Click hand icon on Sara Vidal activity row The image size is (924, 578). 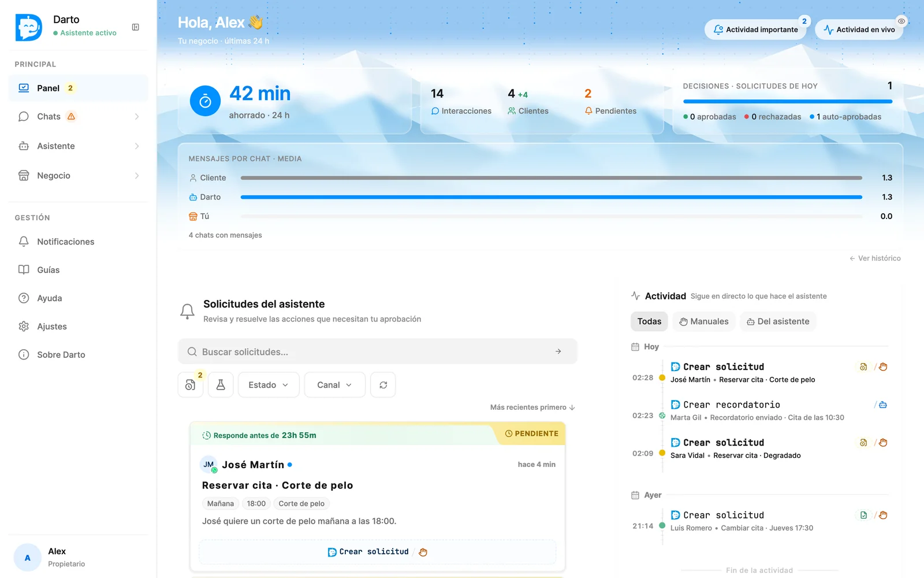click(x=883, y=443)
